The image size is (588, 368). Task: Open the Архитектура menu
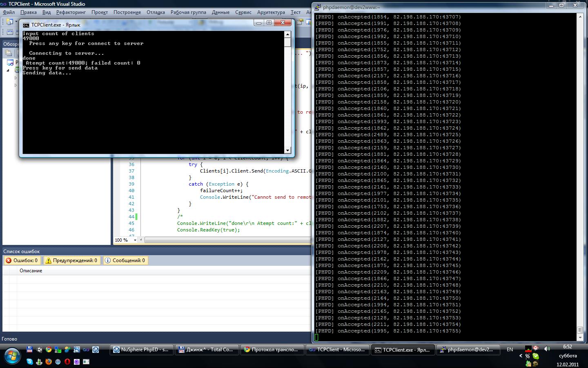tap(271, 12)
